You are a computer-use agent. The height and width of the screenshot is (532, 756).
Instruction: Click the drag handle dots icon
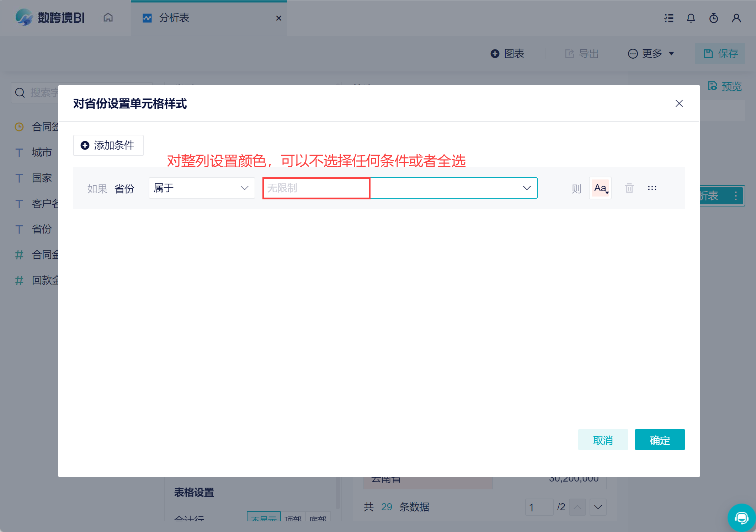(652, 188)
